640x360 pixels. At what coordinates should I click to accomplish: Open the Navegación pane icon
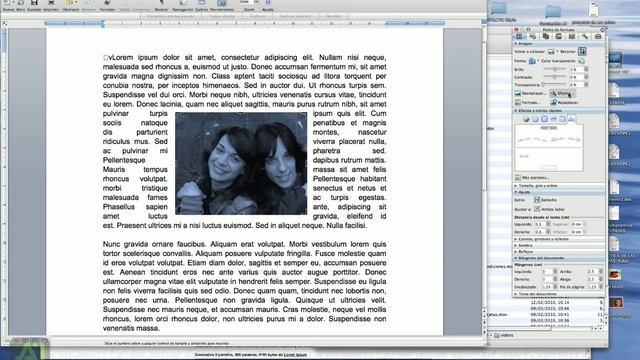[182, 3]
